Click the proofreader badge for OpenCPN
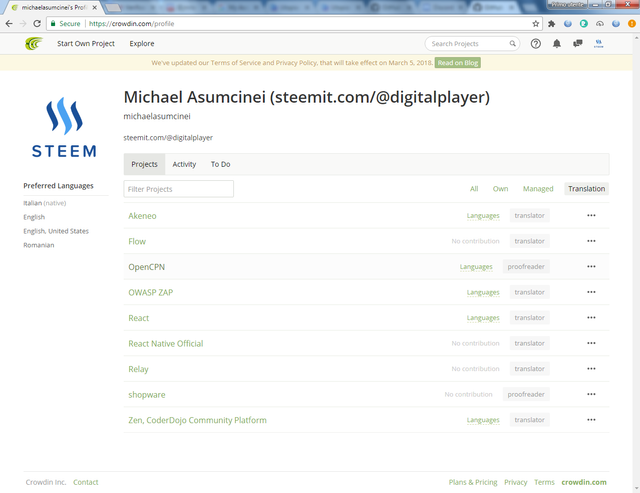 [x=526, y=266]
